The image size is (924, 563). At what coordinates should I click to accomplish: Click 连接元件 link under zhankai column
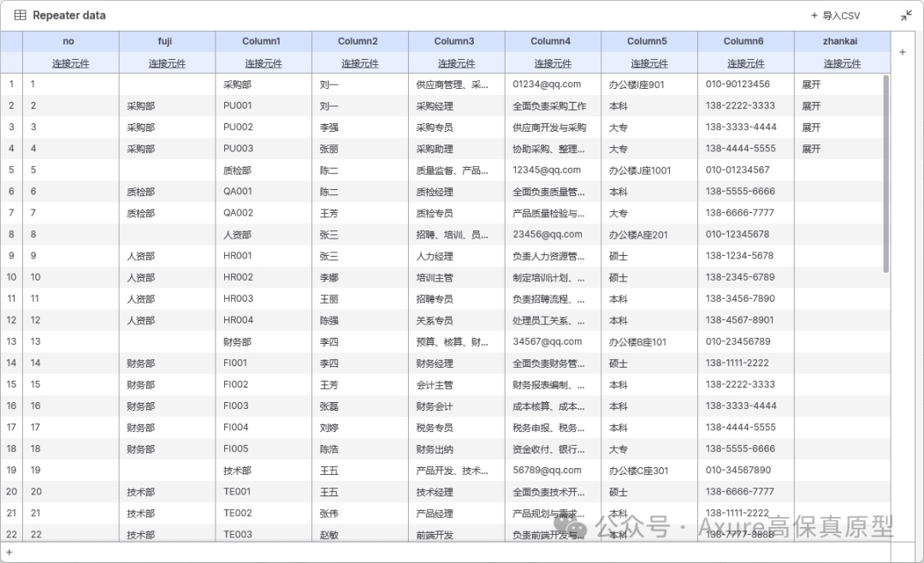pos(842,63)
